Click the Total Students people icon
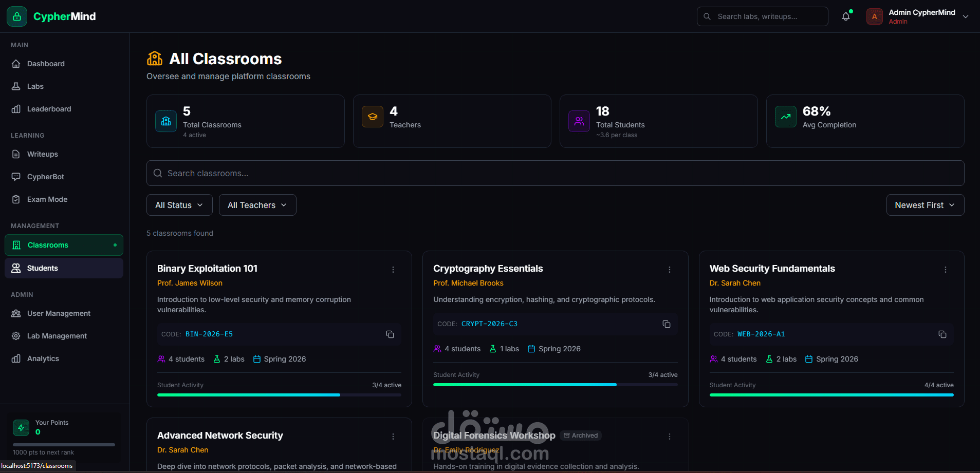This screenshot has height=473, width=980. point(579,121)
